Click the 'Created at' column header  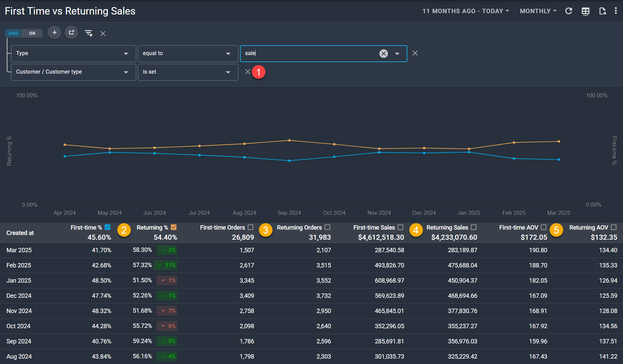click(x=20, y=233)
